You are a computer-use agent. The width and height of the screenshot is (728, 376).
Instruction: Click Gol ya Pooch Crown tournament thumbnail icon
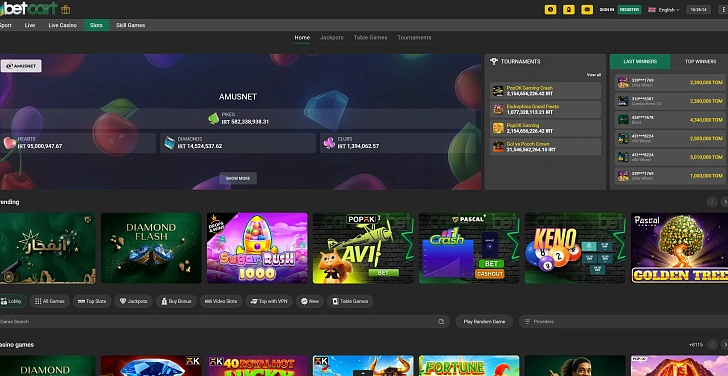click(x=498, y=147)
